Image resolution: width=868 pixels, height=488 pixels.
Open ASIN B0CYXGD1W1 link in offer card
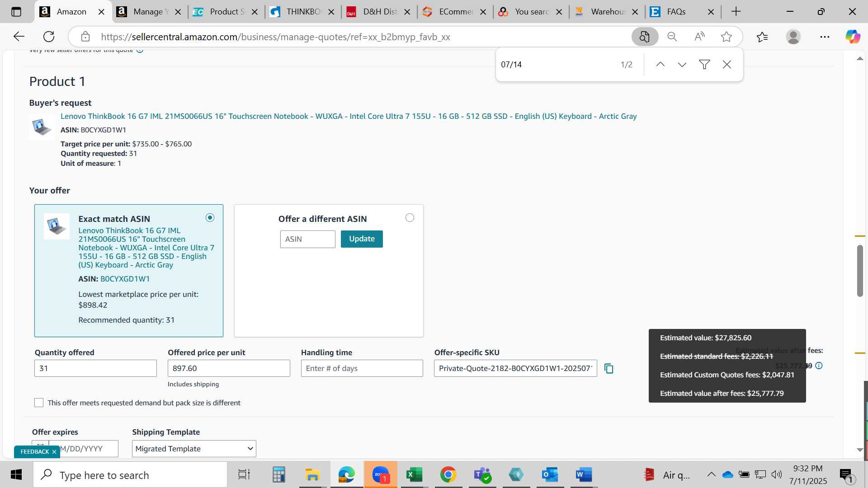point(125,279)
